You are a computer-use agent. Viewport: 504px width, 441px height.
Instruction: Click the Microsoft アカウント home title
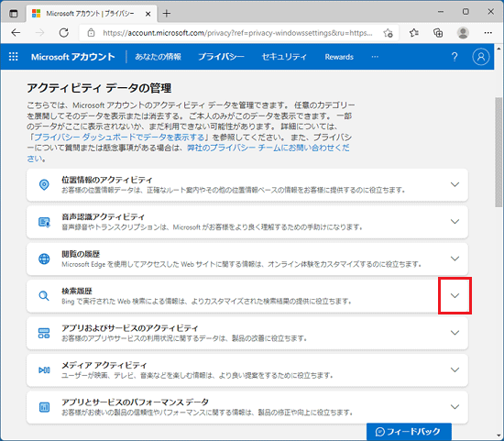coord(73,57)
